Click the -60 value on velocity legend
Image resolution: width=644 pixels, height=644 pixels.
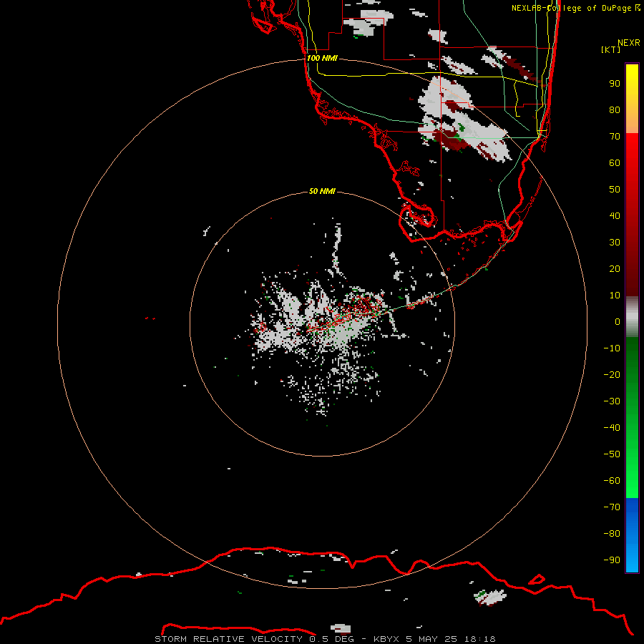click(612, 481)
